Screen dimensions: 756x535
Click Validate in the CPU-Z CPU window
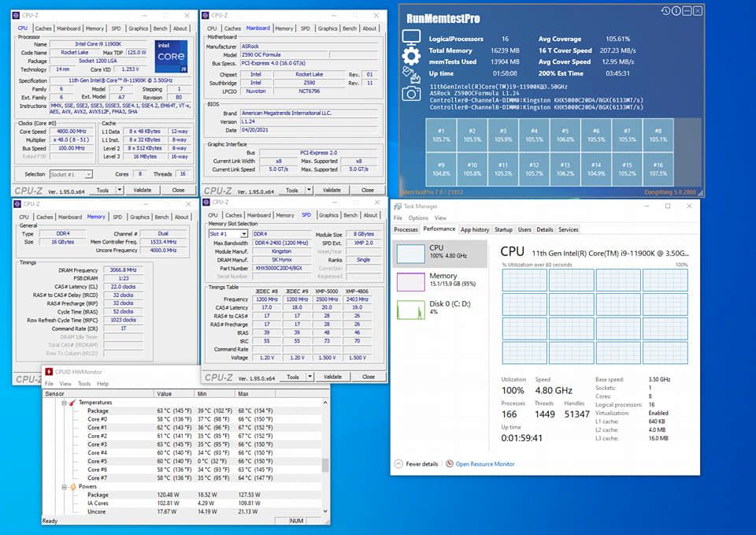tap(143, 190)
